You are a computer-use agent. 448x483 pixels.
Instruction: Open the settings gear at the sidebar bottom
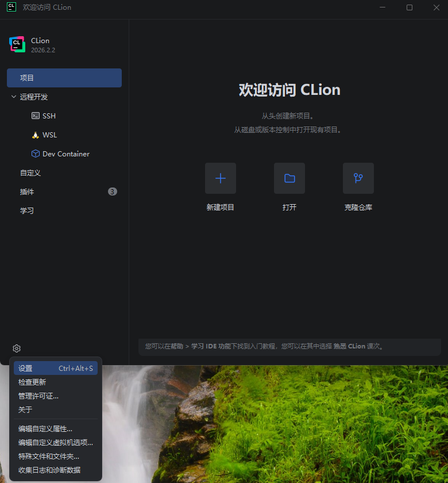pos(17,348)
